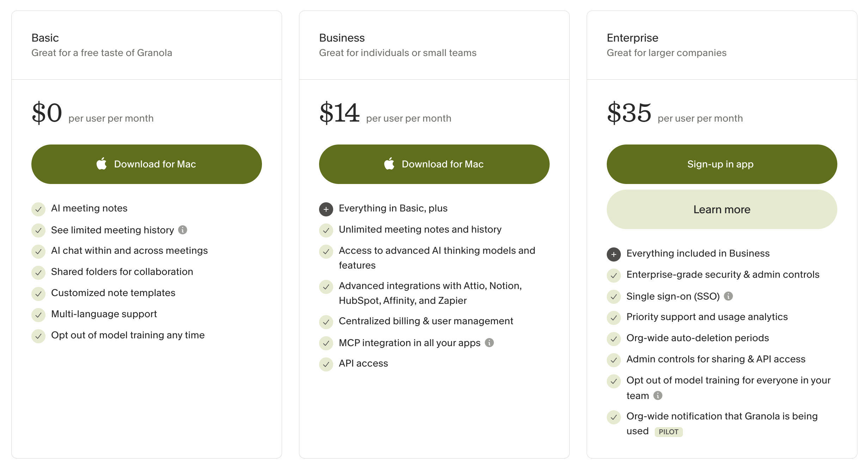Click checkmark next to Shared folders for collaboration
The height and width of the screenshot is (473, 868).
(x=38, y=273)
